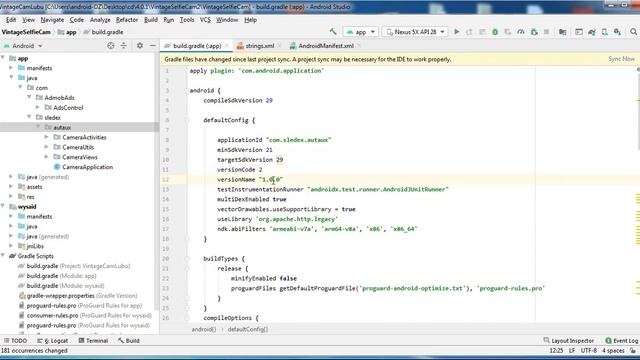
Task: Click Attach Debugger to Android Process icon
Action: coord(534,32)
